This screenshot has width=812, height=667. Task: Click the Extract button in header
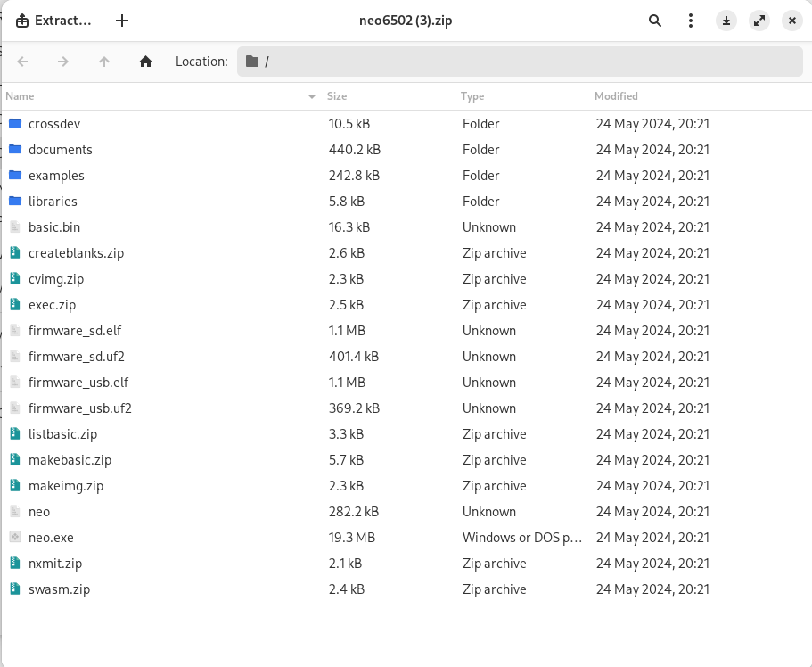click(53, 21)
